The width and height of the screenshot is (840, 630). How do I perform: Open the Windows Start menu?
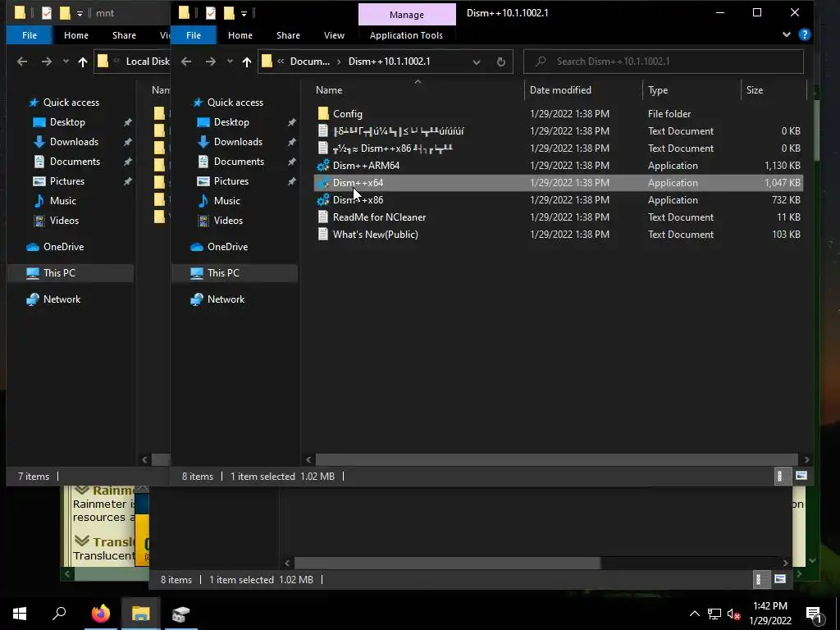[20, 614]
